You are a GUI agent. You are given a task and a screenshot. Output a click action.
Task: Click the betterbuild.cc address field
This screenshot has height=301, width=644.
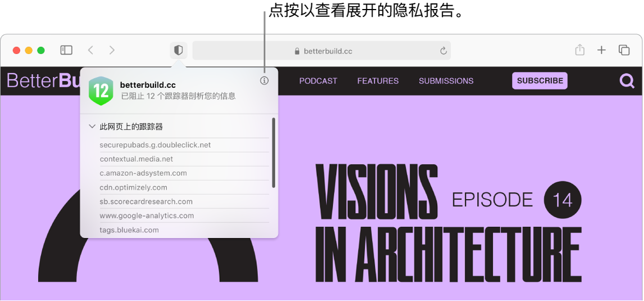point(321,51)
